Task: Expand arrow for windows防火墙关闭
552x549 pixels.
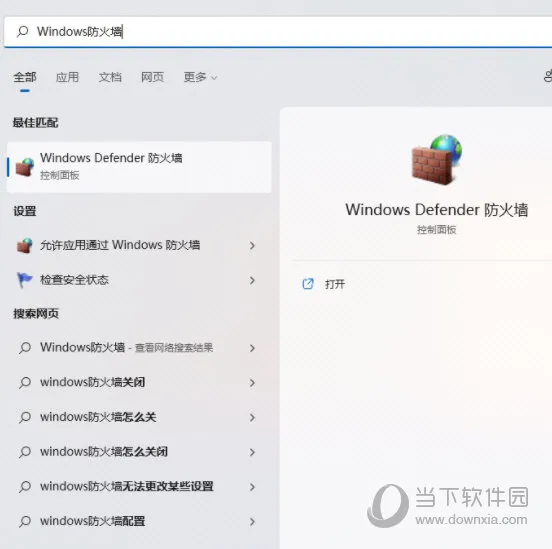Action: coord(252,382)
